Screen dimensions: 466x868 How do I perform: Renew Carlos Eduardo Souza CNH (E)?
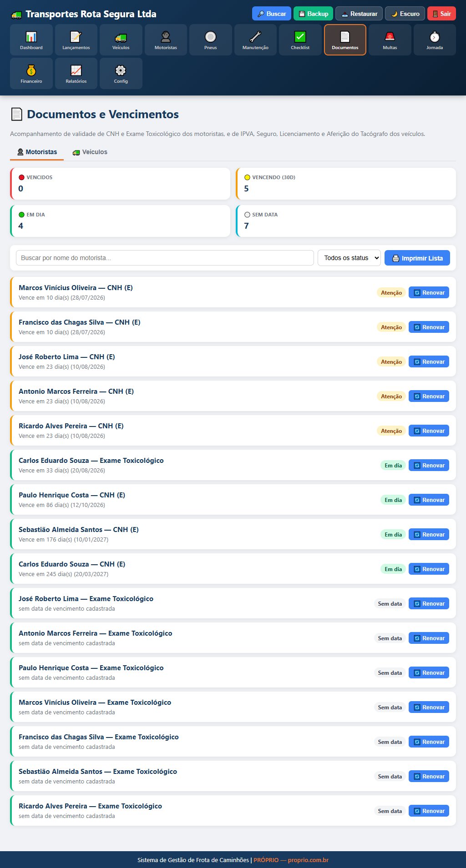pyautogui.click(x=429, y=569)
